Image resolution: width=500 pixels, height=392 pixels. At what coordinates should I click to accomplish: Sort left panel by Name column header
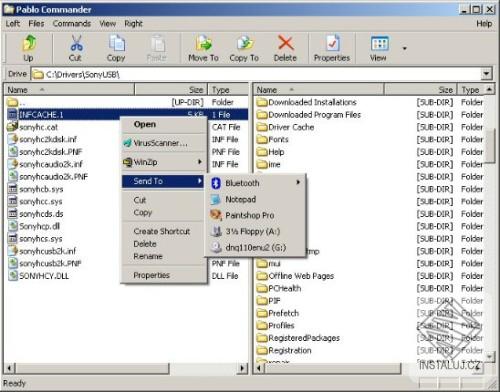pos(69,90)
